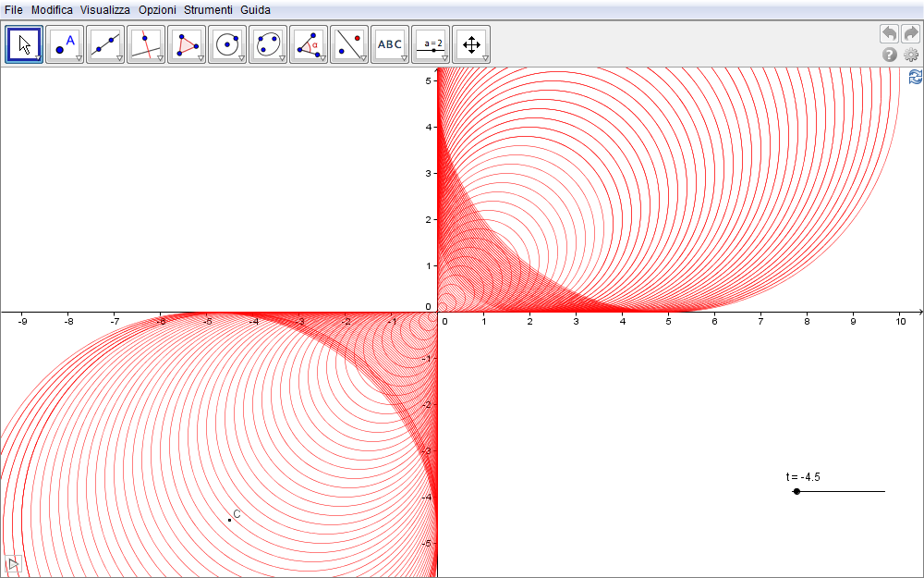Choose the Perpendicular Line tool
Screen dimensions: 924x578
145,43
